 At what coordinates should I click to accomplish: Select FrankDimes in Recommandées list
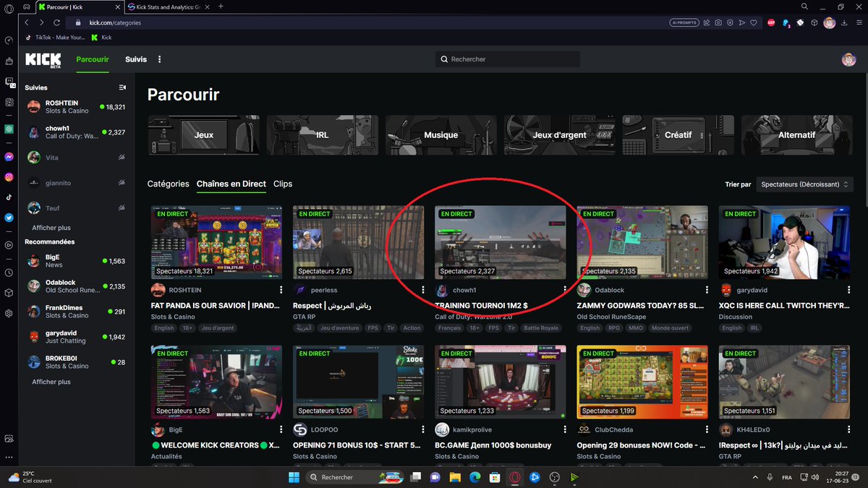[75, 312]
